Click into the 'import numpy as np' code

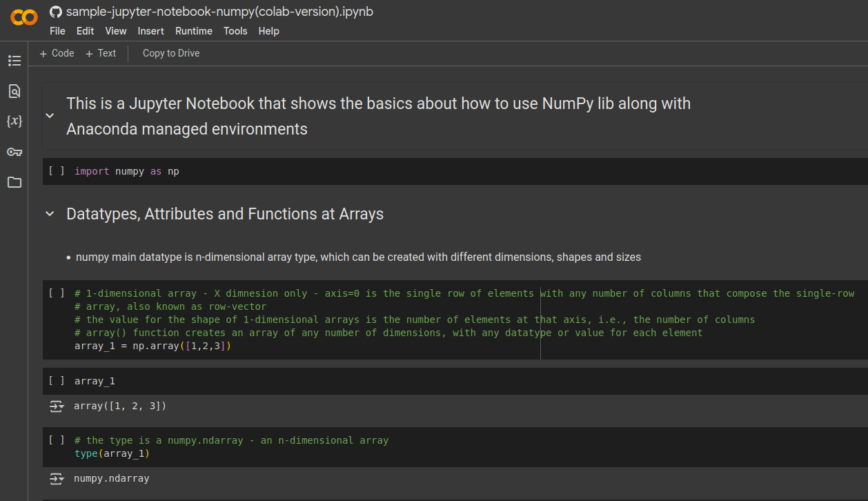click(127, 171)
